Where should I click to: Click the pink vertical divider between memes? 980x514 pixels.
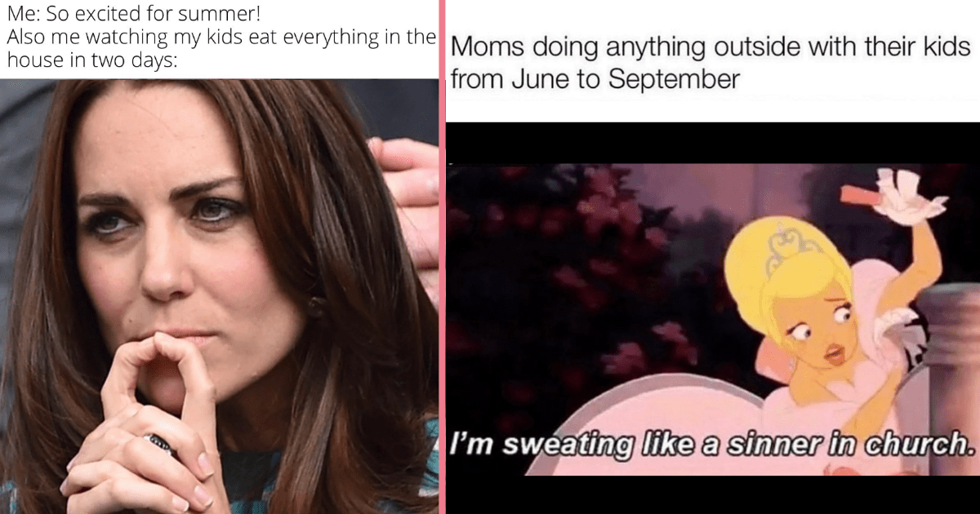[x=442, y=257]
